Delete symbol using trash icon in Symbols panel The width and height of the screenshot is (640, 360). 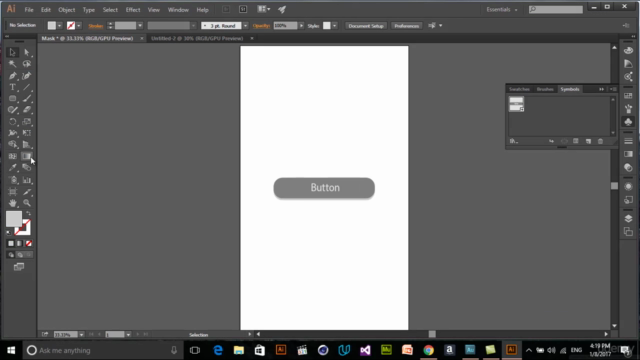[600, 141]
